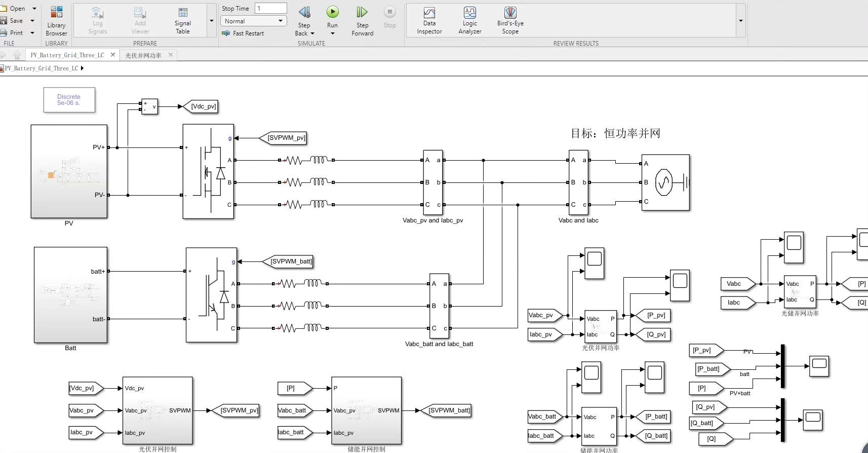Open the Run button dropdown arrow
Screen dimensions: 868x453
click(x=333, y=34)
